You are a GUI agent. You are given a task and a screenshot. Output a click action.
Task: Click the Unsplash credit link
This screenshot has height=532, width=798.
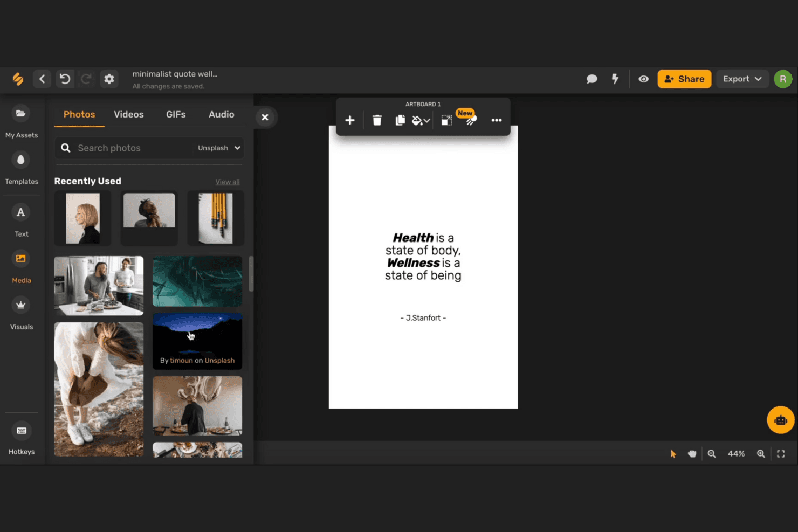point(219,361)
